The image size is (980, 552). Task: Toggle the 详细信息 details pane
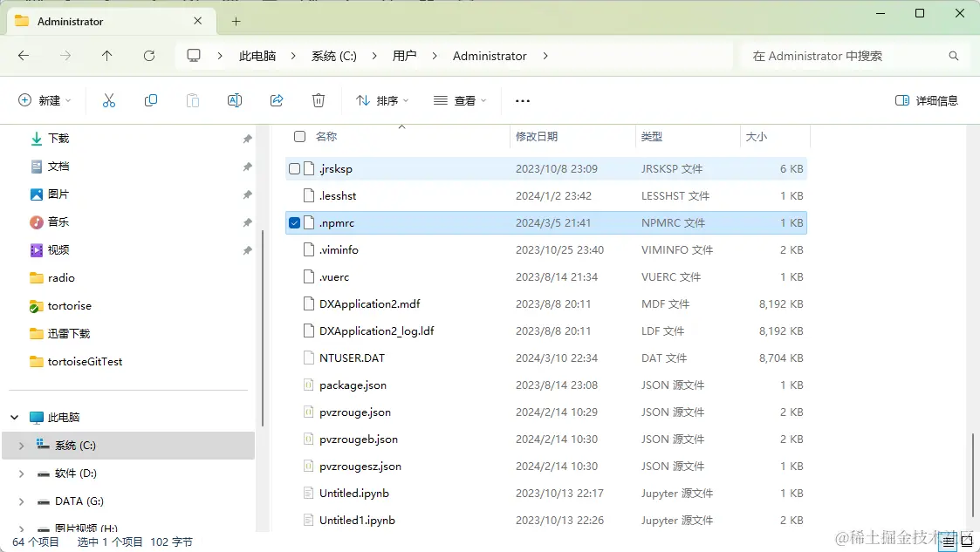tap(926, 100)
